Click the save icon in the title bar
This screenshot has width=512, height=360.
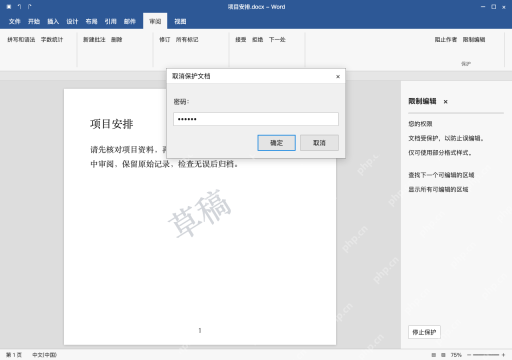coord(9,7)
